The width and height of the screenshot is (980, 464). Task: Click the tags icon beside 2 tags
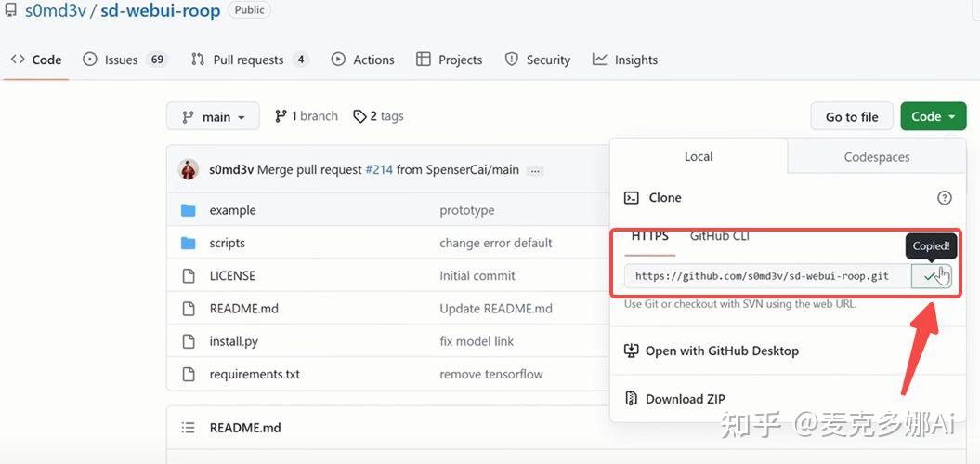359,116
